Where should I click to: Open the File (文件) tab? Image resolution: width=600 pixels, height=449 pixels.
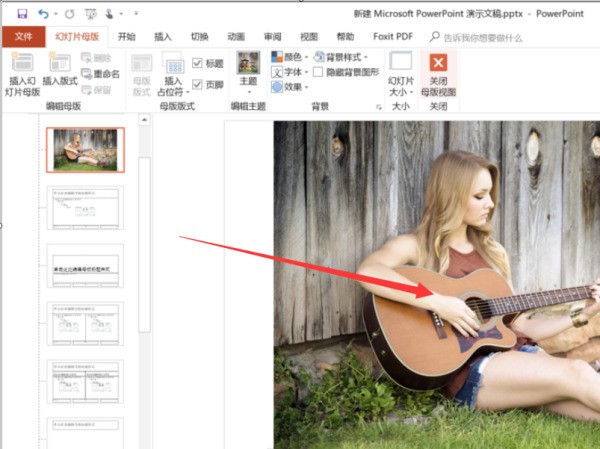click(x=21, y=37)
